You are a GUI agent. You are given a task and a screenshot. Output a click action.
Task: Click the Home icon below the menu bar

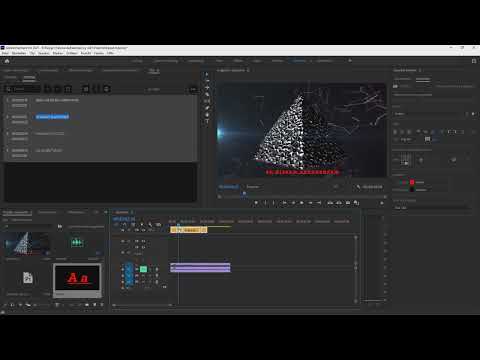[7, 61]
